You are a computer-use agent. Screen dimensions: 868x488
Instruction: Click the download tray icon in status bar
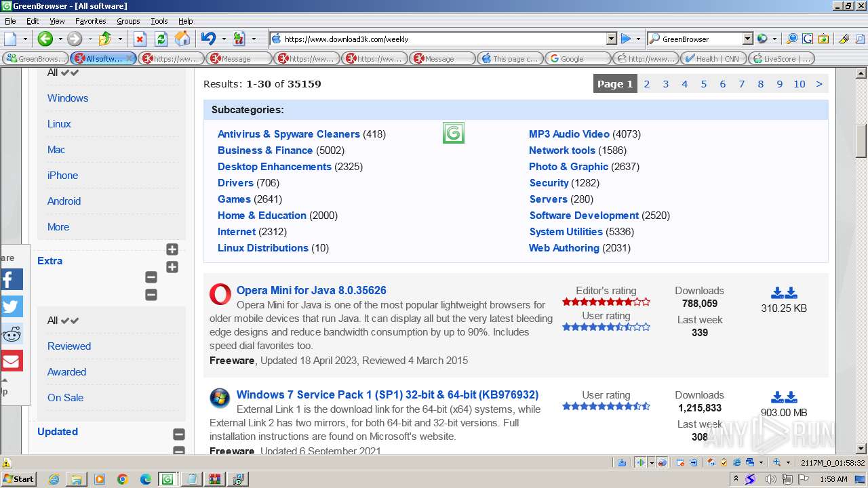622,462
